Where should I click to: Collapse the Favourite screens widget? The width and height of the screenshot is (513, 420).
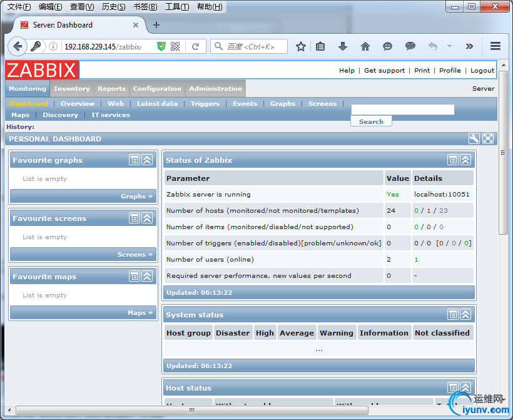[x=147, y=218]
